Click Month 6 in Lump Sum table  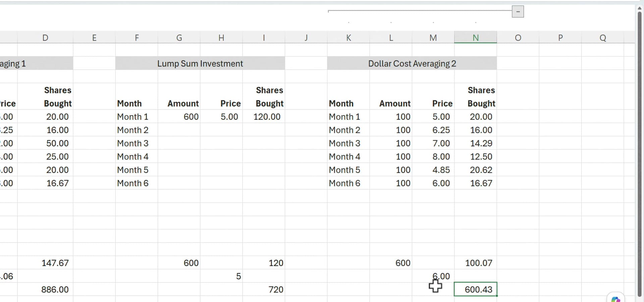point(137,183)
